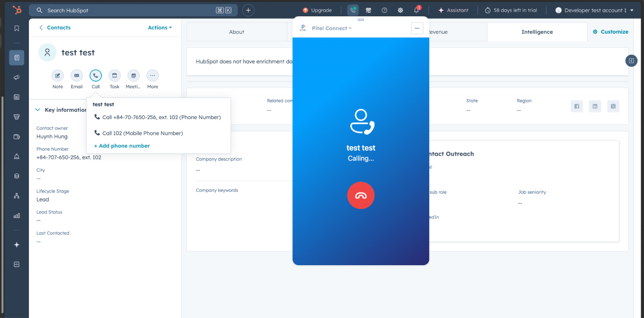The image size is (644, 318).
Task: Open the wallet sidebar icon
Action: (x=17, y=137)
